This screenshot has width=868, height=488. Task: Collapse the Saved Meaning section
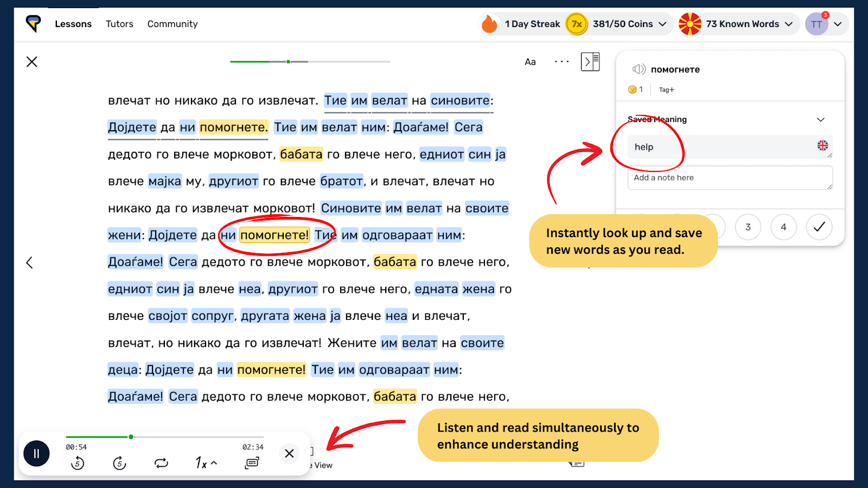(820, 119)
